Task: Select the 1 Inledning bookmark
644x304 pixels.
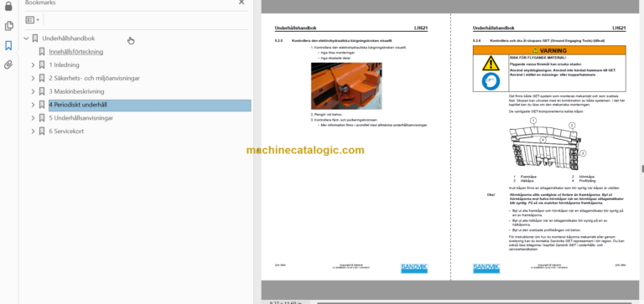Action: click(64, 64)
